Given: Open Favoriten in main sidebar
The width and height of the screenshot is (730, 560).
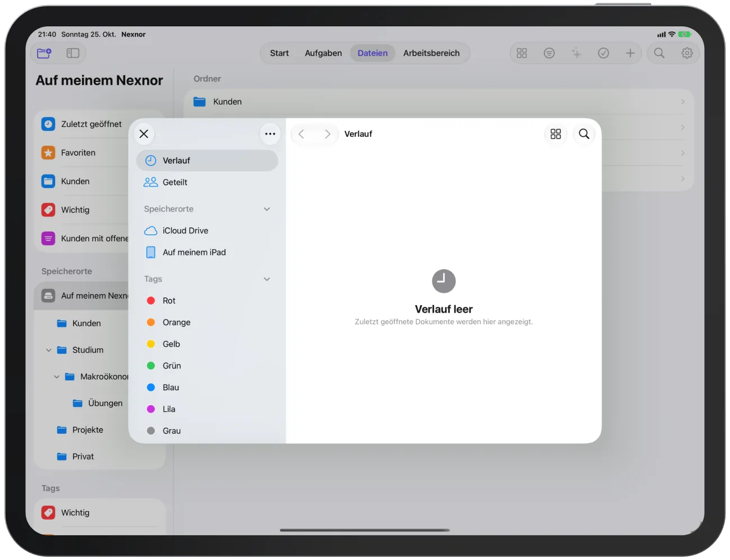Looking at the screenshot, I should tap(82, 153).
